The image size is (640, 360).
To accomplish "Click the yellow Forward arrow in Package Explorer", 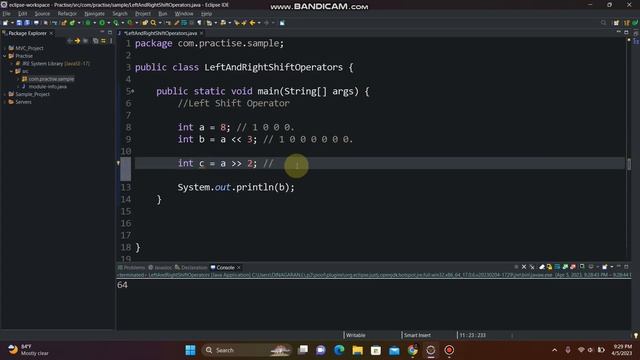I will point(77,41).
